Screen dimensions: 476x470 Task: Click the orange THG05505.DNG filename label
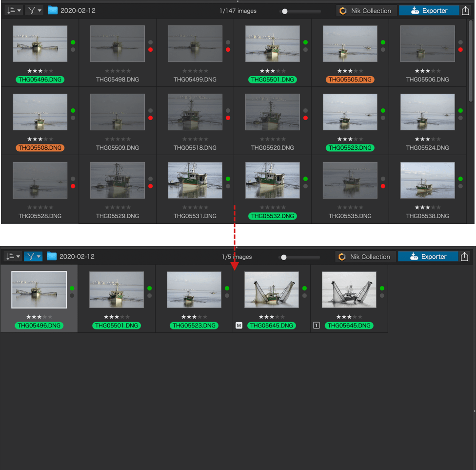point(350,80)
